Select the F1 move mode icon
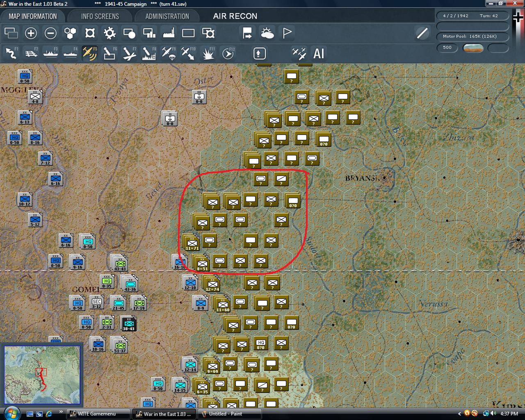 [11, 53]
